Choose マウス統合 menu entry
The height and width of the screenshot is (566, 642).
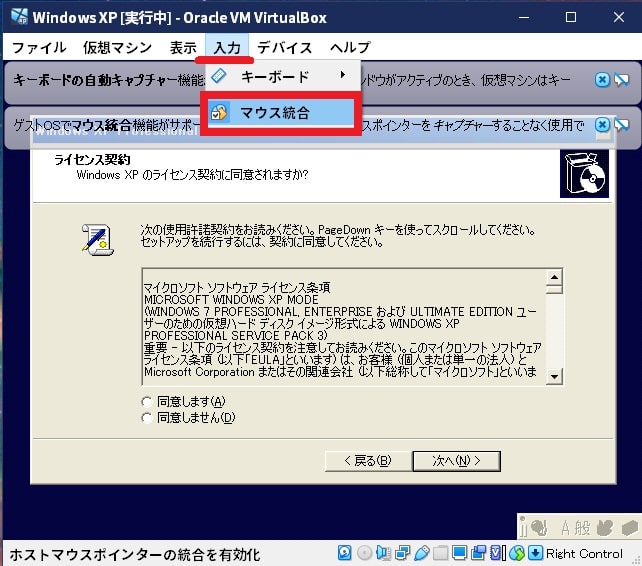[x=280, y=113]
